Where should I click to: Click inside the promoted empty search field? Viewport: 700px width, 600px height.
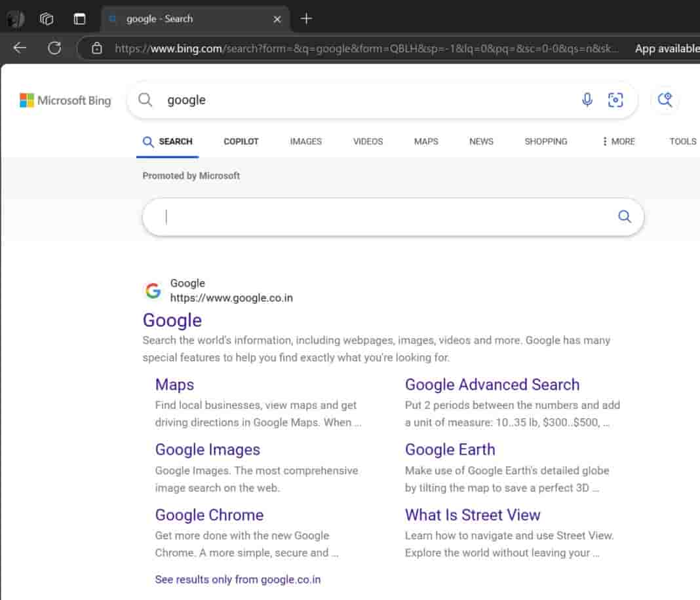[380, 217]
